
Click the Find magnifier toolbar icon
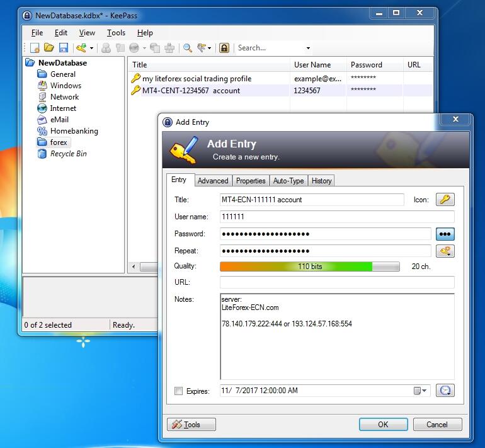click(x=188, y=48)
